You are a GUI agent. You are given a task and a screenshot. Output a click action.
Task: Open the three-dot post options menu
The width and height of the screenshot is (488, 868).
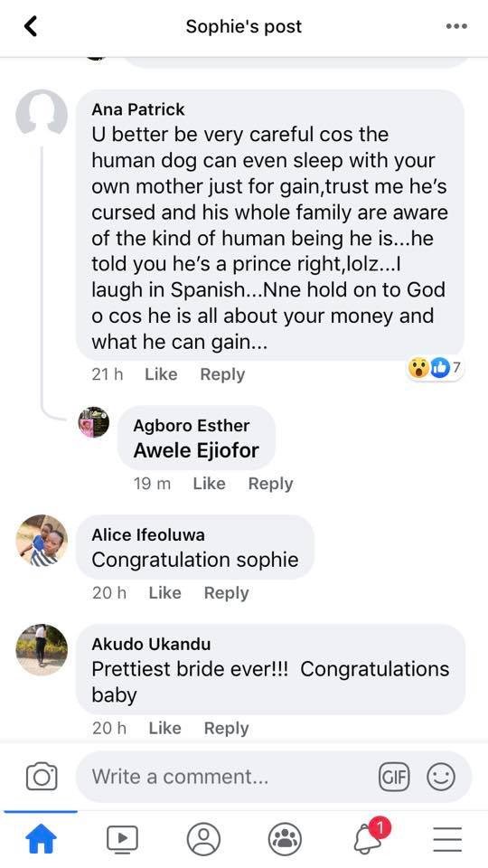tap(456, 26)
